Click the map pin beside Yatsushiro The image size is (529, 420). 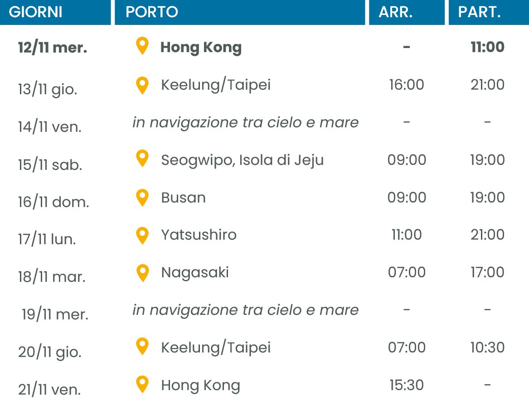pyautogui.click(x=142, y=235)
